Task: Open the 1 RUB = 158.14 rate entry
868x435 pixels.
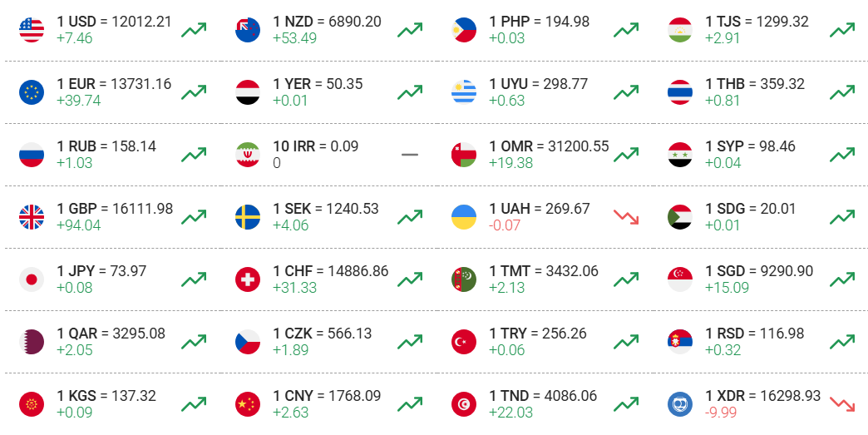Action: [x=106, y=146]
